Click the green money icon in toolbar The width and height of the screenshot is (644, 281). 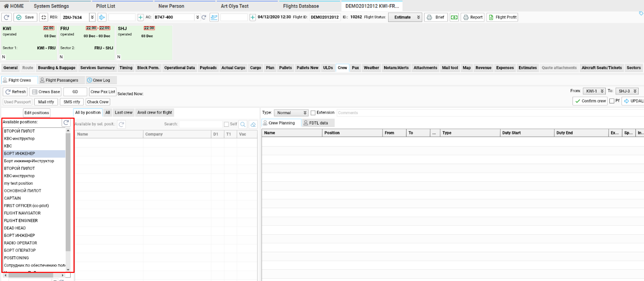coord(454,17)
